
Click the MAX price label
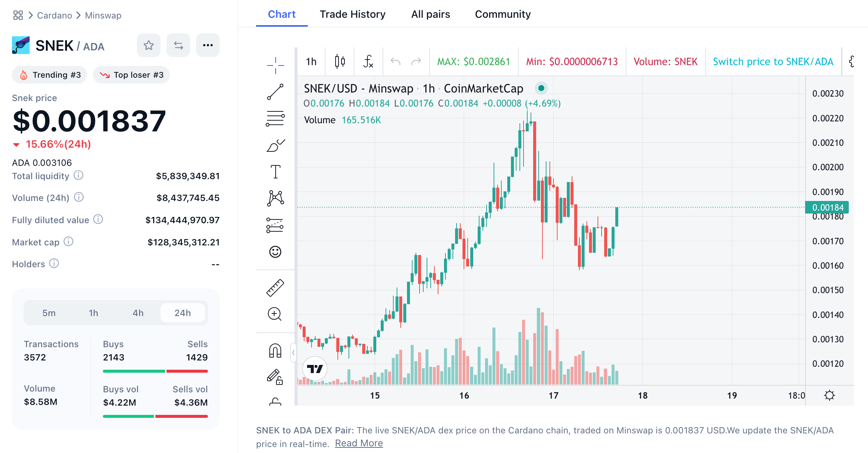(474, 61)
